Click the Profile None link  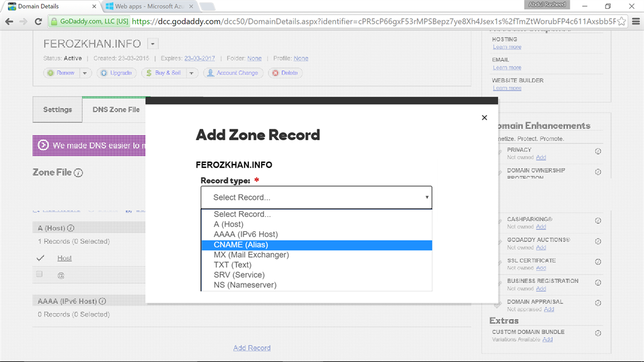(x=301, y=58)
